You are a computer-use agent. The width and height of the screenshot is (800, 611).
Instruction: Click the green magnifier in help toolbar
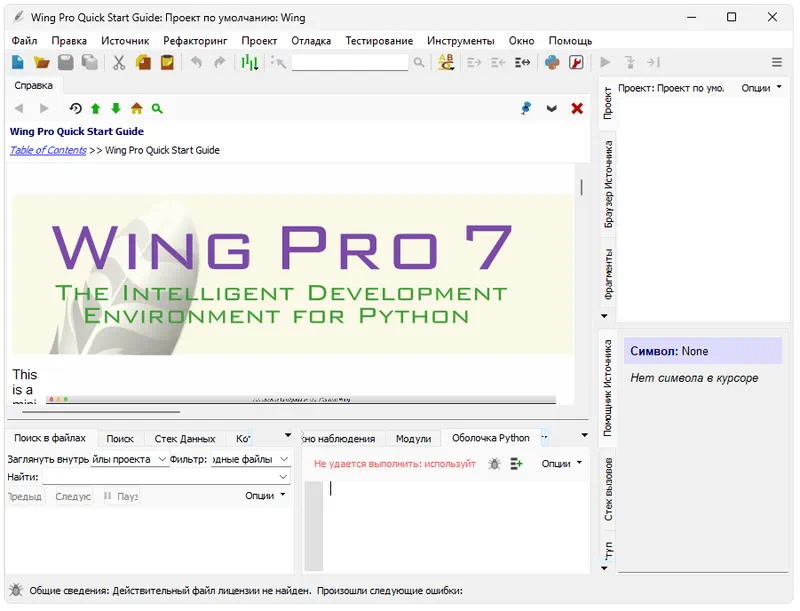click(x=157, y=108)
